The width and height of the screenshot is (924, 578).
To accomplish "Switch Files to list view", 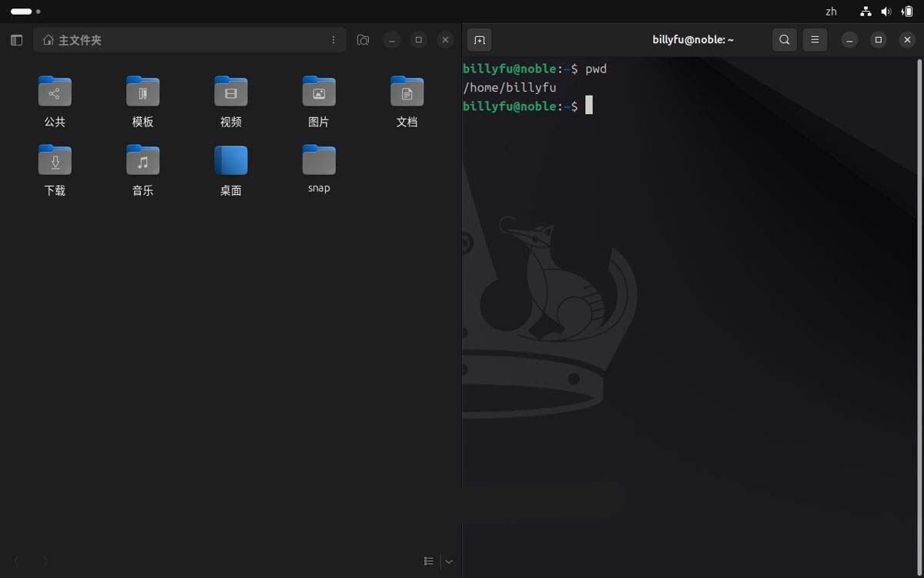I will [x=429, y=561].
